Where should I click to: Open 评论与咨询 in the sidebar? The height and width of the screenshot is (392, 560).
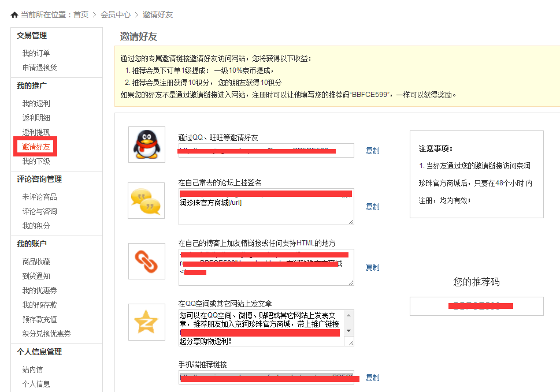pyautogui.click(x=40, y=211)
